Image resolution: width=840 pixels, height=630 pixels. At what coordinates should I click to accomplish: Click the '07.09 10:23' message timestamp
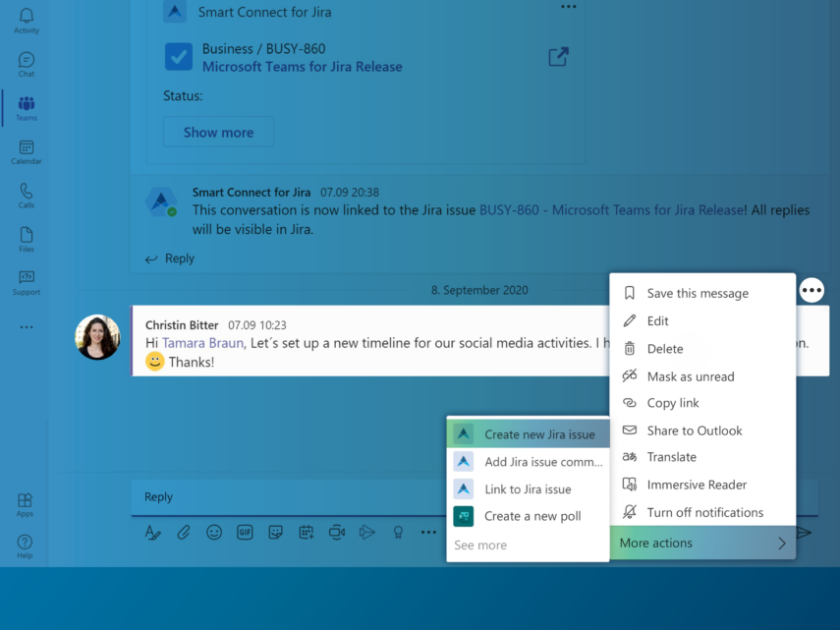257,325
